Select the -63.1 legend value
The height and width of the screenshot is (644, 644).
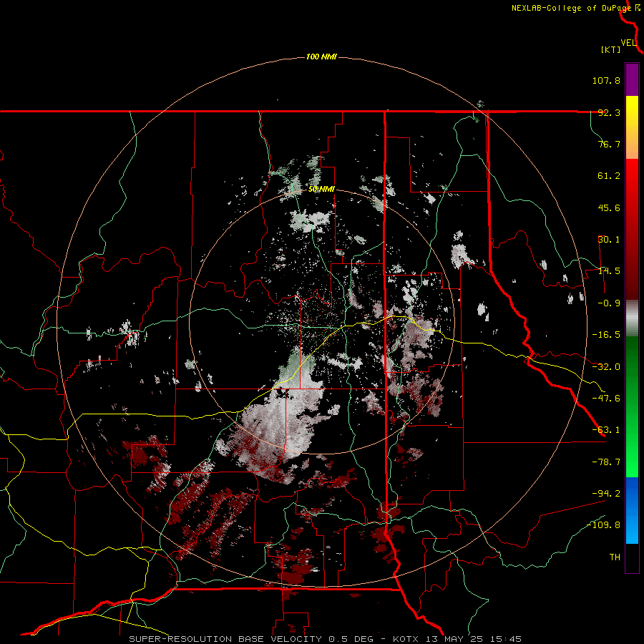[606, 430]
